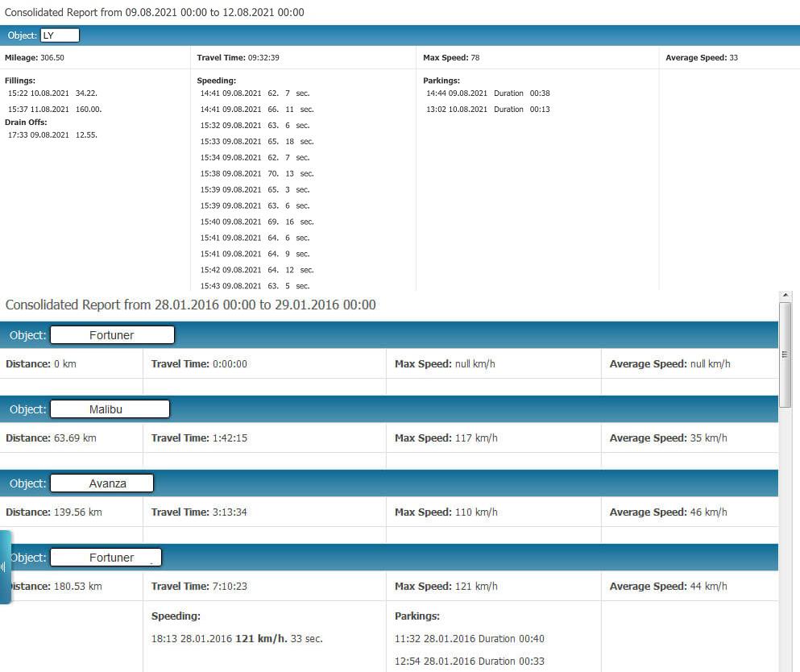Click Travel Time 3:13:34 cell

pyautogui.click(x=264, y=512)
